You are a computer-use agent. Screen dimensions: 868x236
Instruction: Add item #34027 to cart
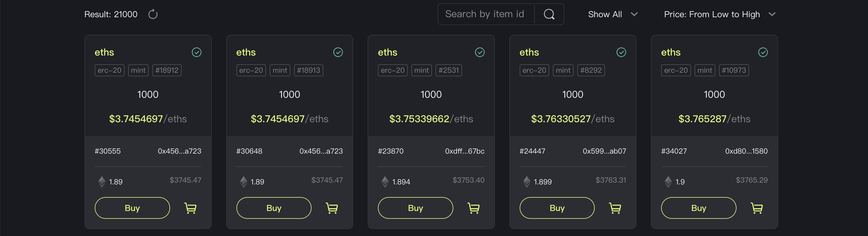[x=757, y=208]
